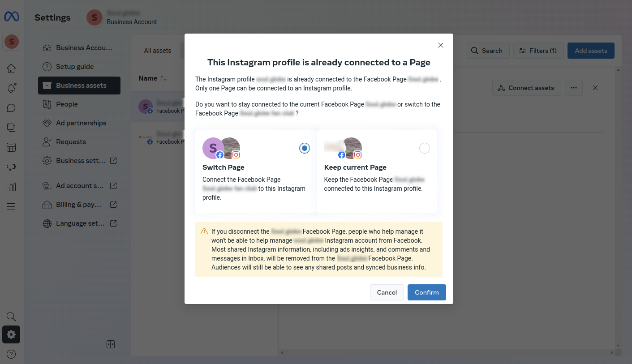Open People settings menu item

point(67,104)
